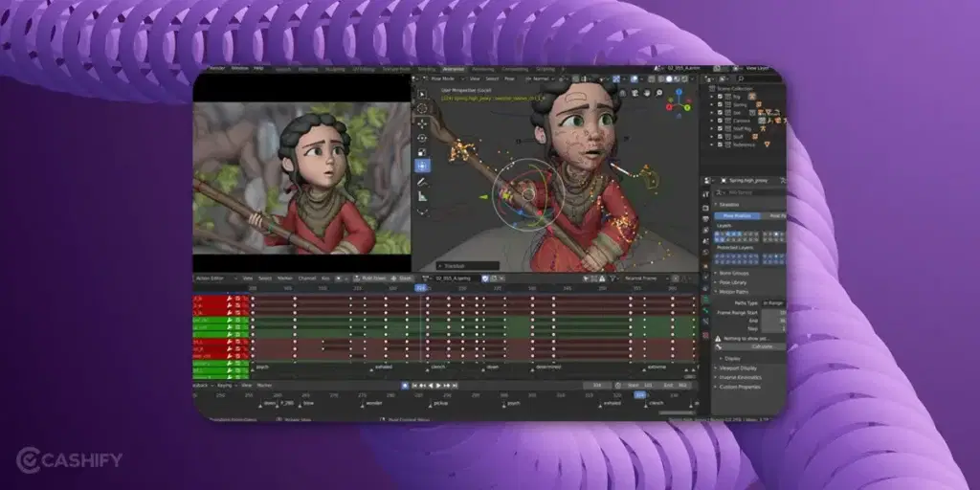
Task: Click the End frame field in timeline
Action: [676, 386]
